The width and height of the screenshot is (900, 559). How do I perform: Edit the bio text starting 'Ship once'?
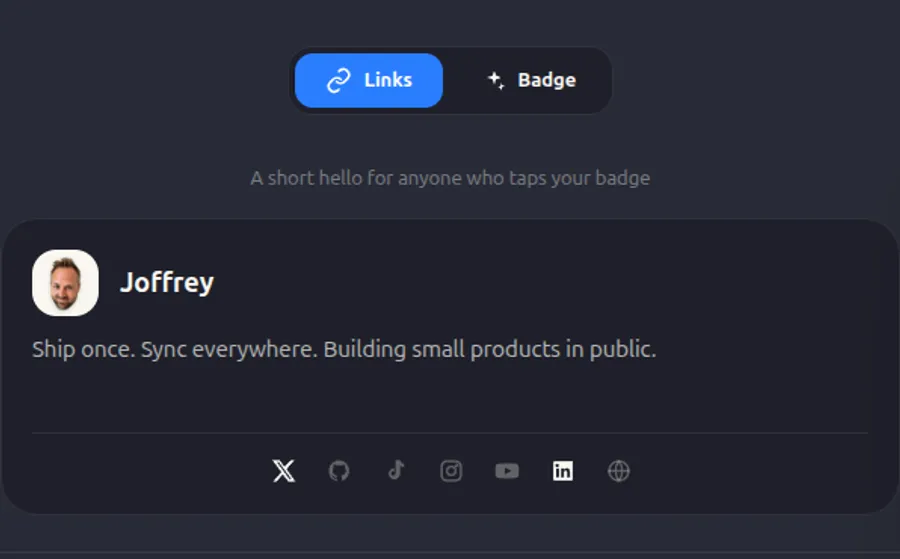point(344,350)
